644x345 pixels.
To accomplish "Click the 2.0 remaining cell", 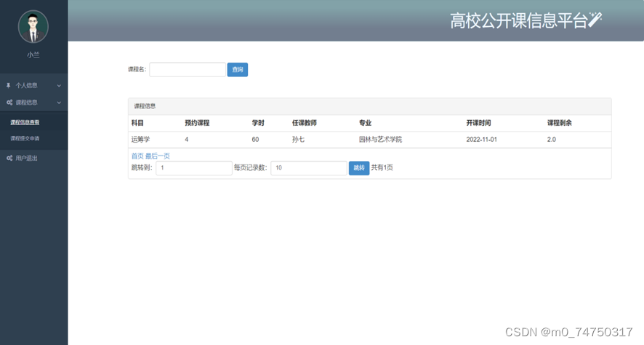I will point(552,140).
